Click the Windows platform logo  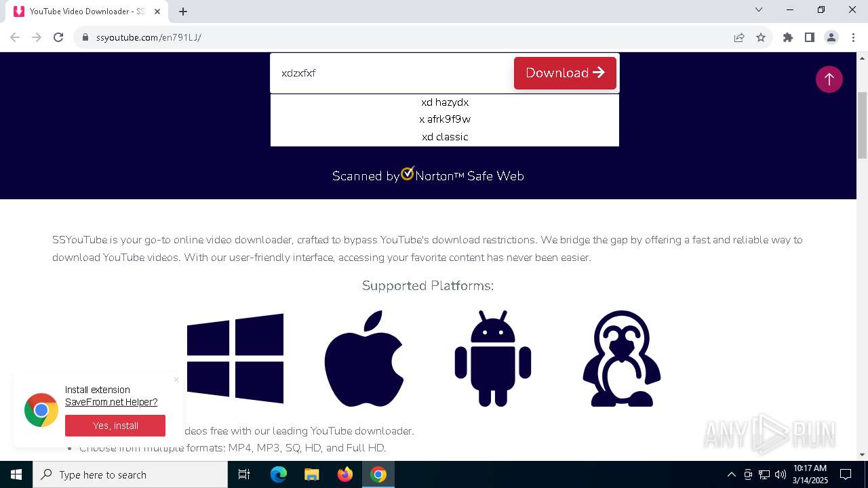[235, 359]
